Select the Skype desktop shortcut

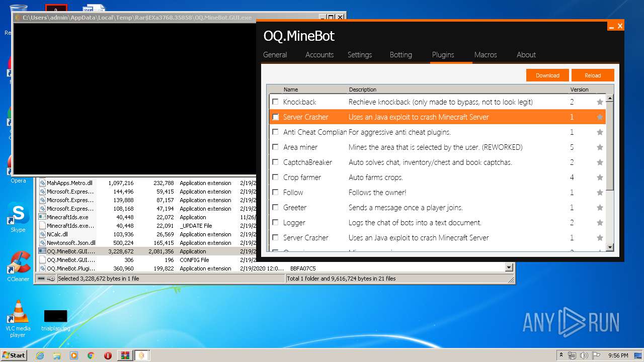(18, 217)
